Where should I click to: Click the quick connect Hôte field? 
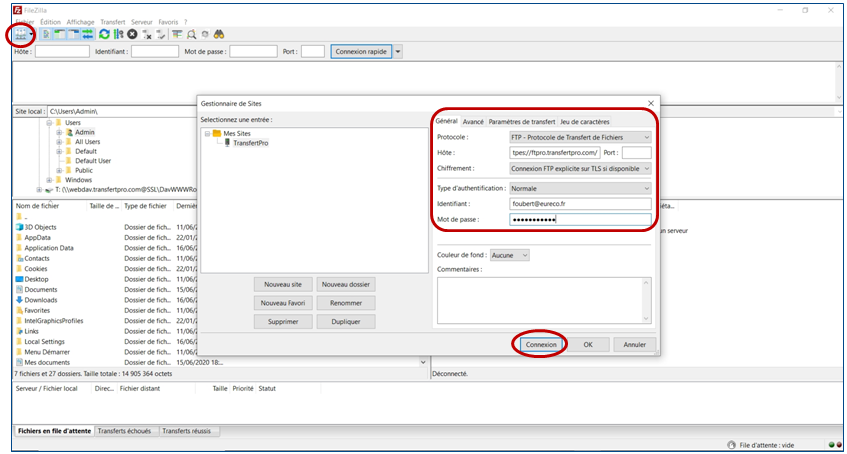tap(62, 51)
